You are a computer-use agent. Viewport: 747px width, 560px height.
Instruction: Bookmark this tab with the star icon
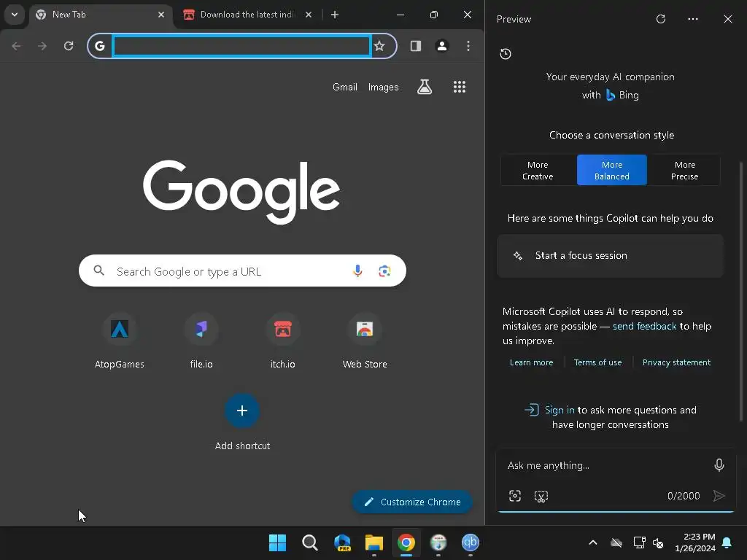pyautogui.click(x=379, y=46)
